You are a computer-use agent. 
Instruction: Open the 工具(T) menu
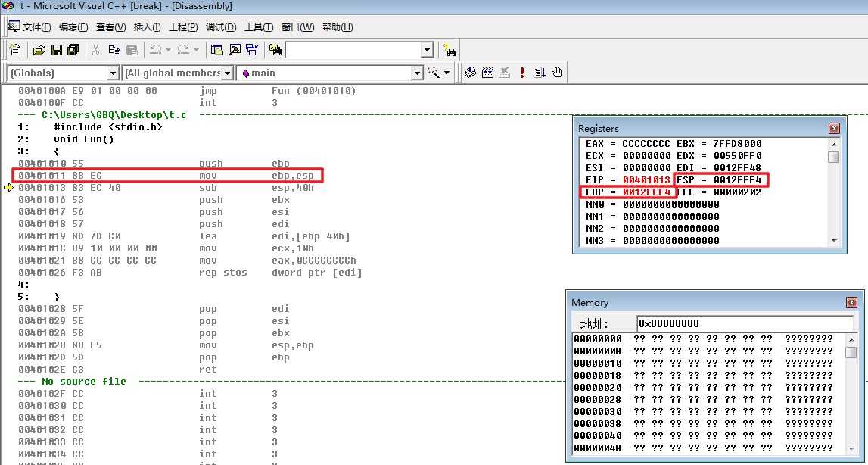[259, 27]
